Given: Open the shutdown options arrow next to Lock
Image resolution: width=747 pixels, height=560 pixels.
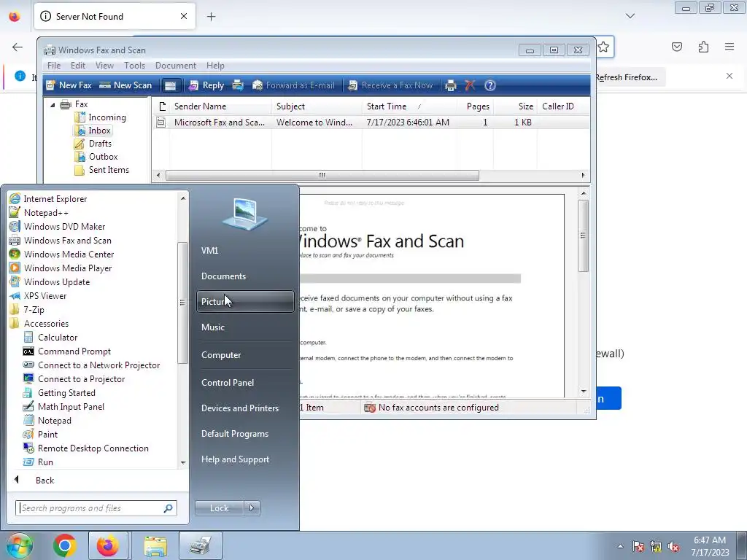Looking at the screenshot, I should tap(252, 508).
